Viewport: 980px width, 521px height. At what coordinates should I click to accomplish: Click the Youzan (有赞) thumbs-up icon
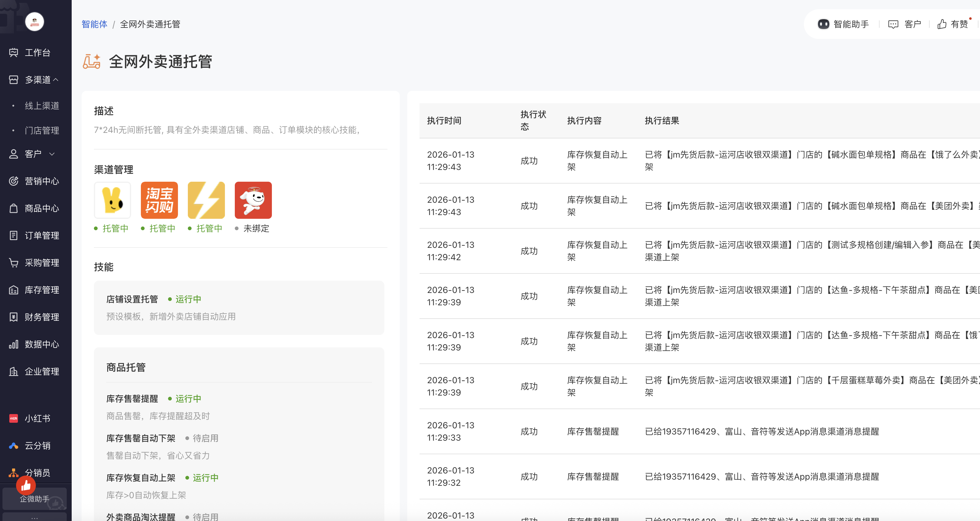click(x=942, y=24)
